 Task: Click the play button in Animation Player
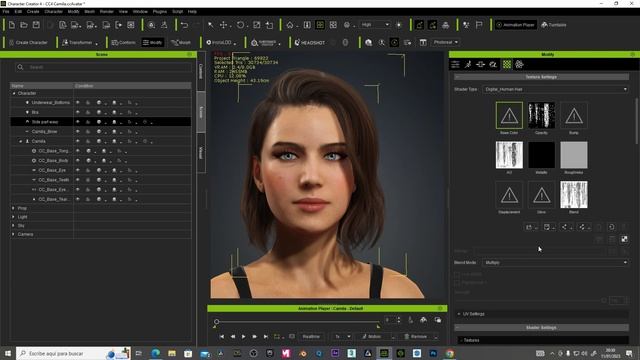[x=244, y=337]
